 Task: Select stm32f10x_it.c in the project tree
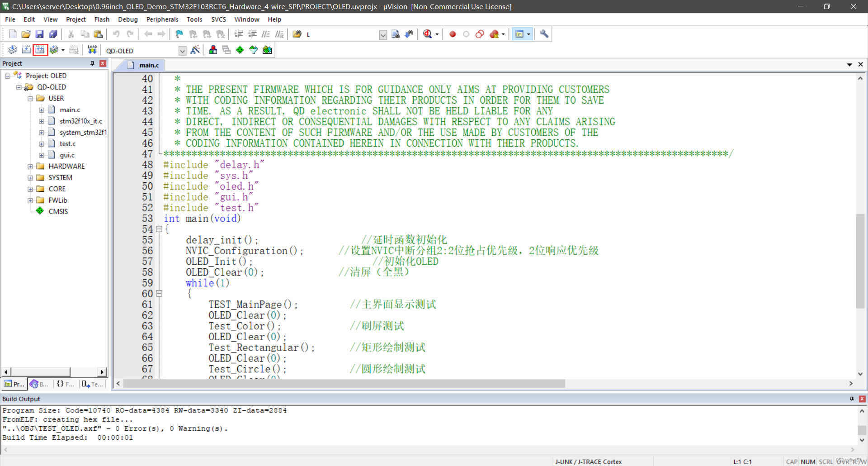pos(81,121)
